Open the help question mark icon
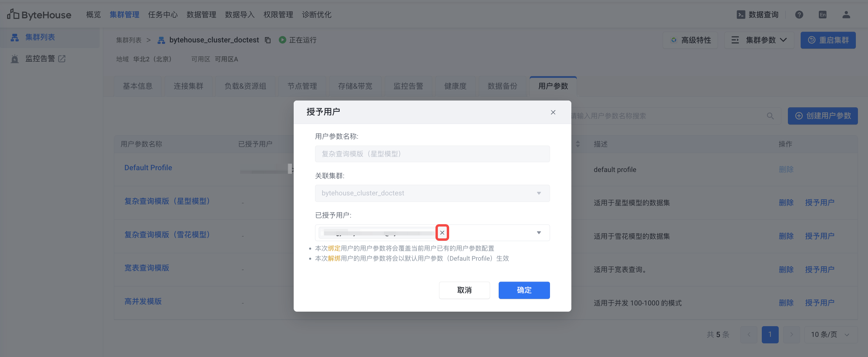This screenshot has width=868, height=357. (x=799, y=15)
